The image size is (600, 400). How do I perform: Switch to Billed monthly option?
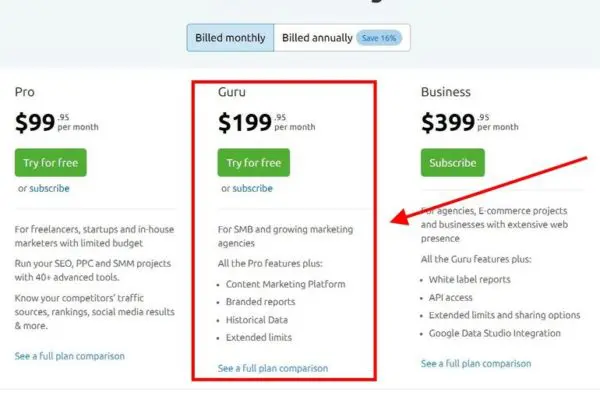click(x=230, y=38)
